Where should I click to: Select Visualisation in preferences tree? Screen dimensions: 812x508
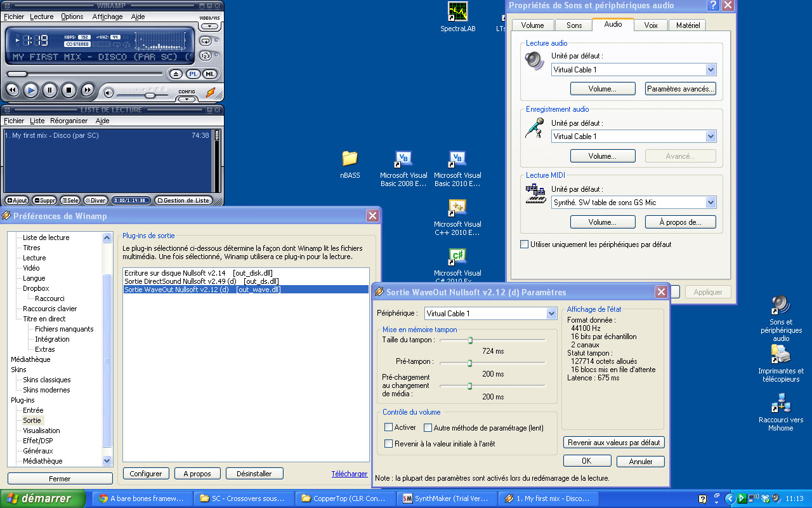pyautogui.click(x=41, y=431)
